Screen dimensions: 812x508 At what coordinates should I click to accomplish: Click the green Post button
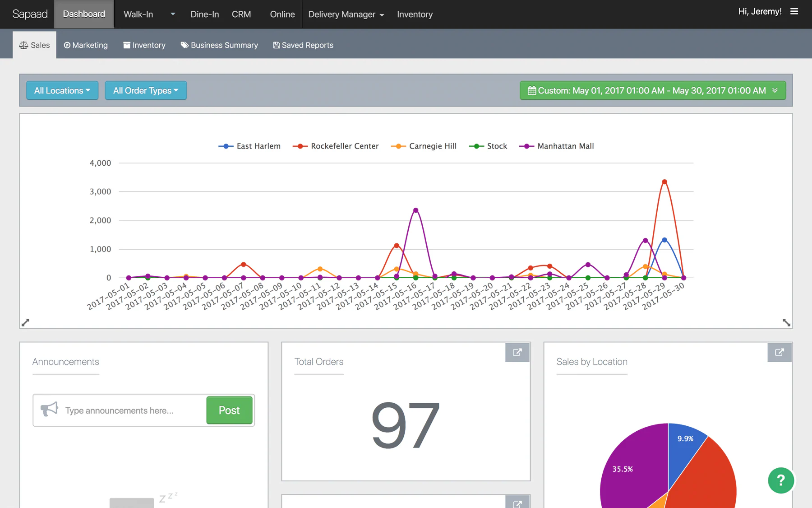(x=229, y=410)
